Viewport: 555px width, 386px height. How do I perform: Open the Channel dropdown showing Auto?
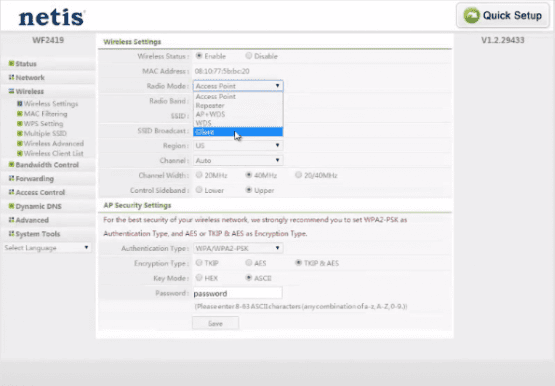coord(238,160)
